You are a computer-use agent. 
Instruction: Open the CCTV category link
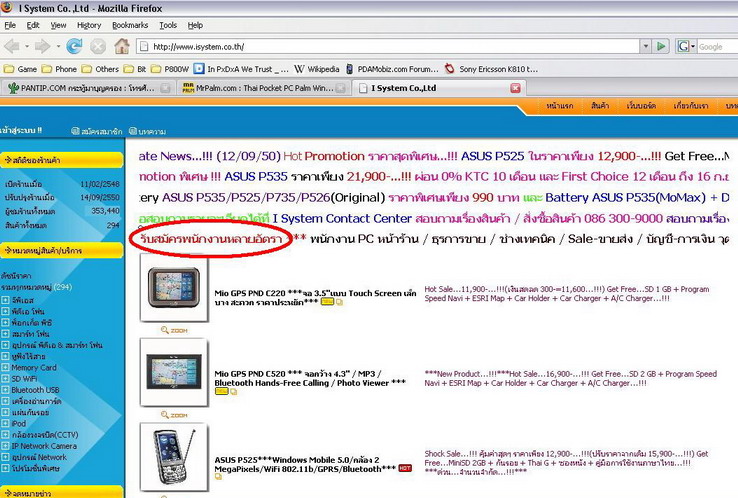(x=45, y=435)
